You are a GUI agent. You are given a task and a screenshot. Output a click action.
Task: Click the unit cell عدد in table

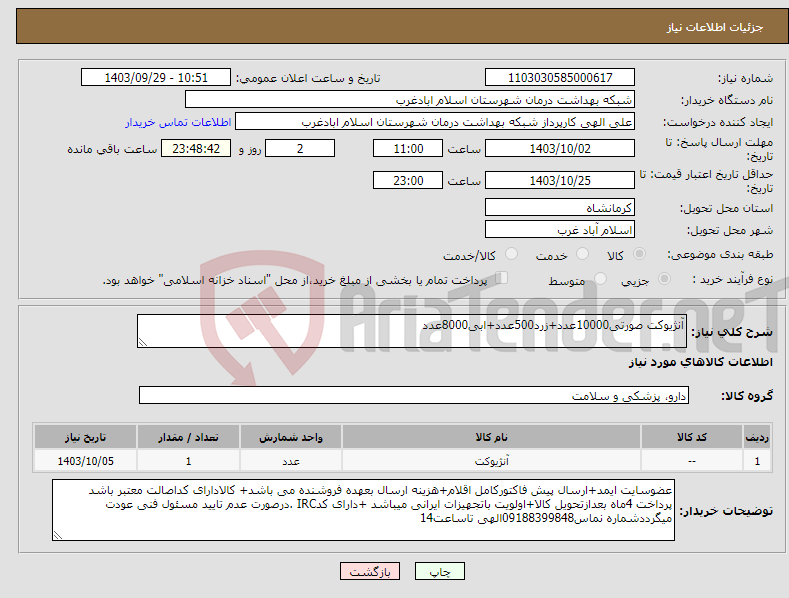pyautogui.click(x=291, y=461)
